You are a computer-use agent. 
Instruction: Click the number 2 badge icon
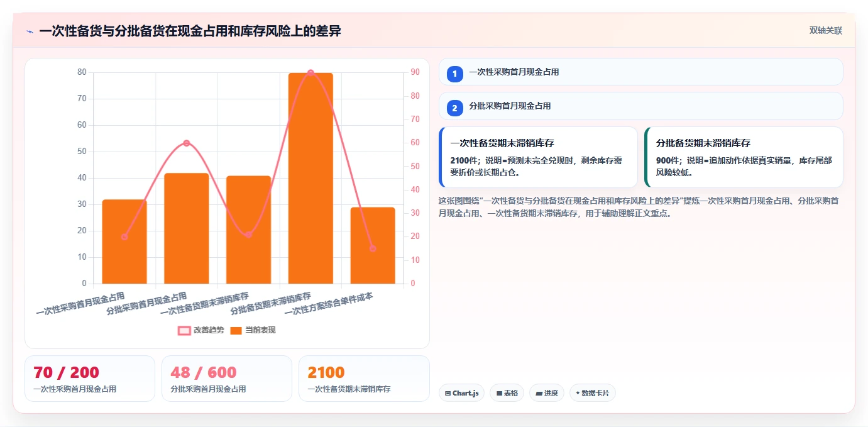click(x=454, y=108)
